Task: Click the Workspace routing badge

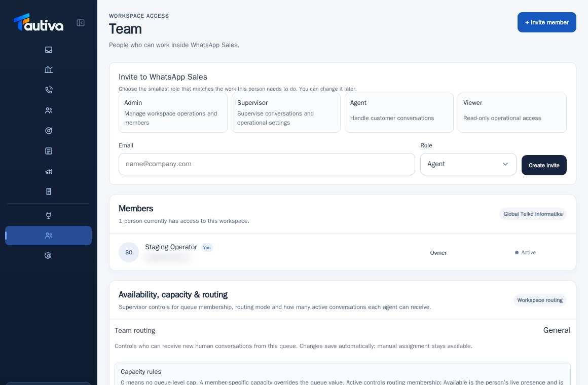Action: tap(540, 300)
